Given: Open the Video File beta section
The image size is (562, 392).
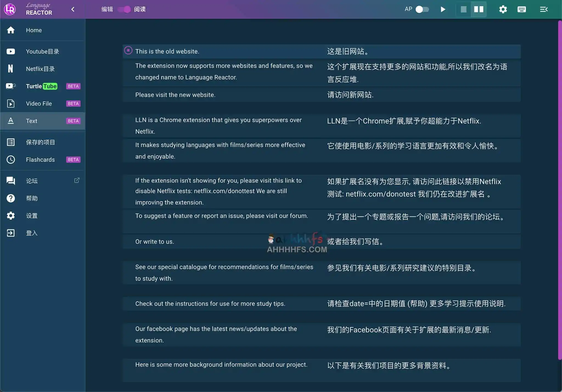Looking at the screenshot, I should click(39, 103).
